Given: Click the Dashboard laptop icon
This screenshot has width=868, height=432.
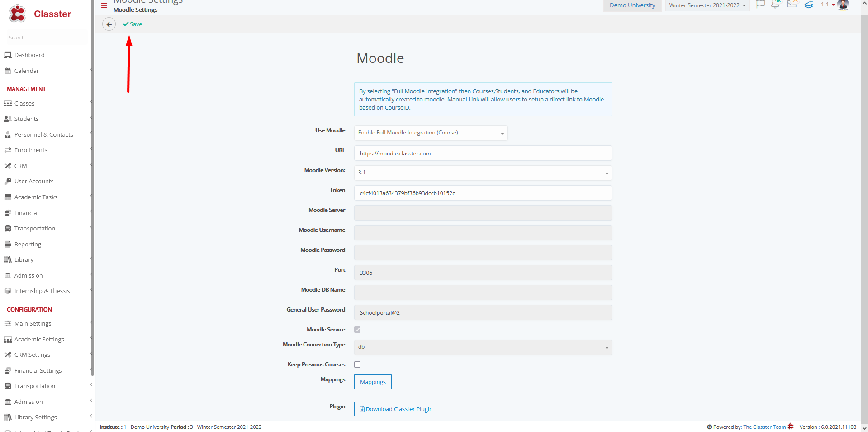Looking at the screenshot, I should pos(8,55).
